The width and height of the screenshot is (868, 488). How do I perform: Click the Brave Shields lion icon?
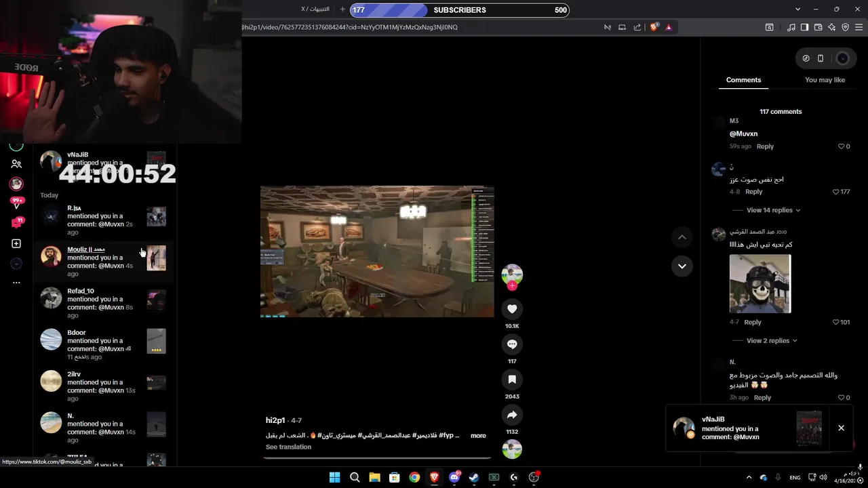click(654, 27)
